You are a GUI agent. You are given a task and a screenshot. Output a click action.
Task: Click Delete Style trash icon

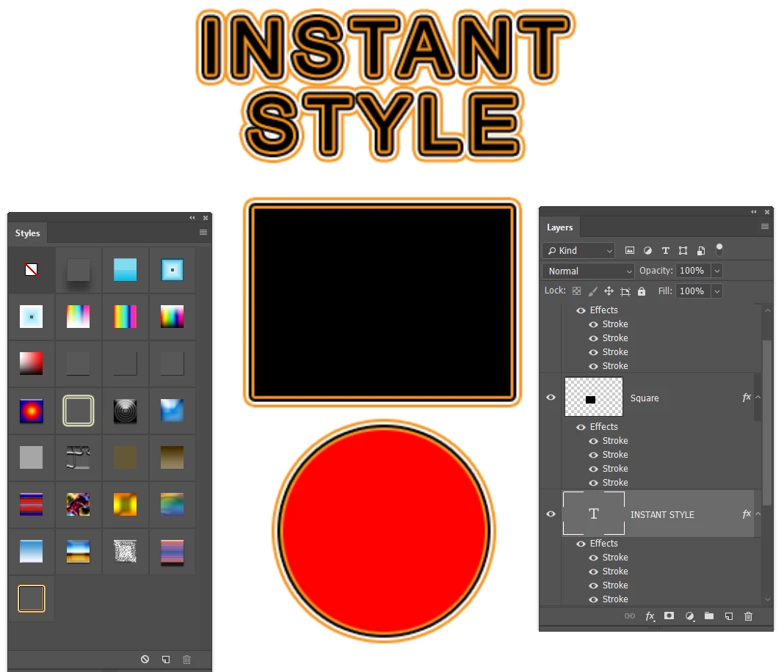tap(187, 659)
